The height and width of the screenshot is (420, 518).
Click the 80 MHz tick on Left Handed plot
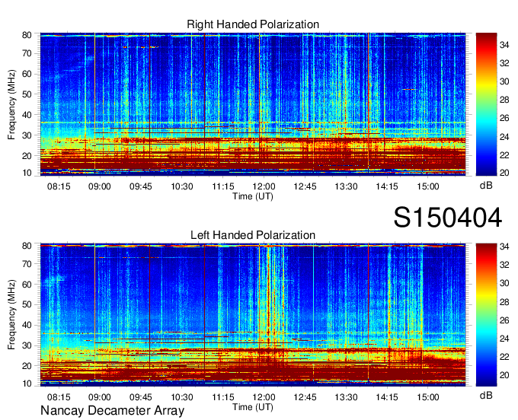click(27, 246)
